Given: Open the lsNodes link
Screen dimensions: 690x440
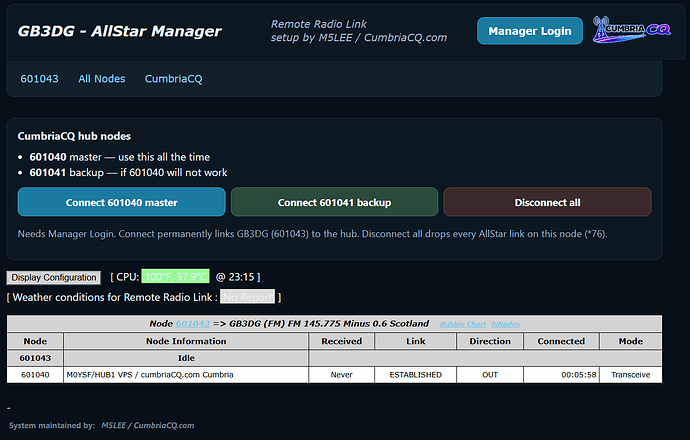Looking at the screenshot, I should [505, 324].
